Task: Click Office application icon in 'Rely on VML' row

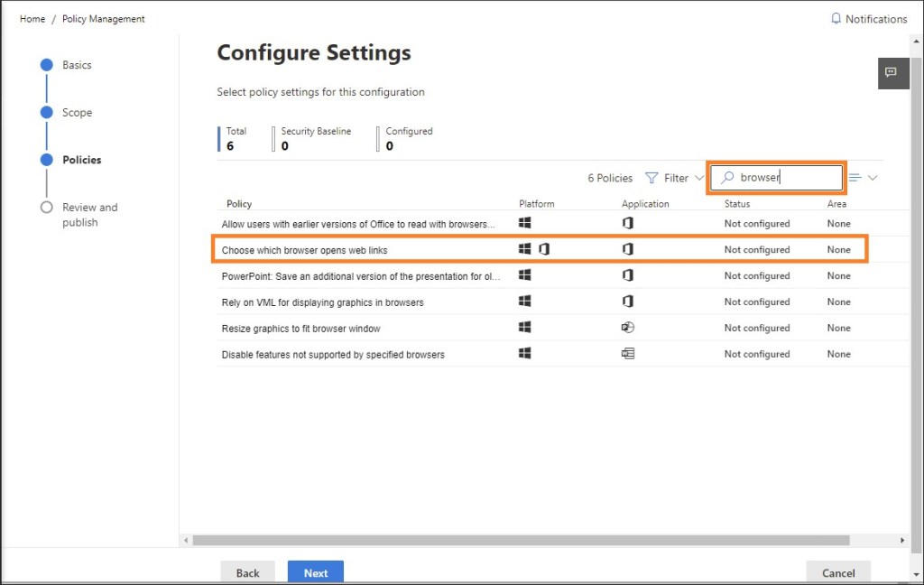Action: click(x=628, y=301)
